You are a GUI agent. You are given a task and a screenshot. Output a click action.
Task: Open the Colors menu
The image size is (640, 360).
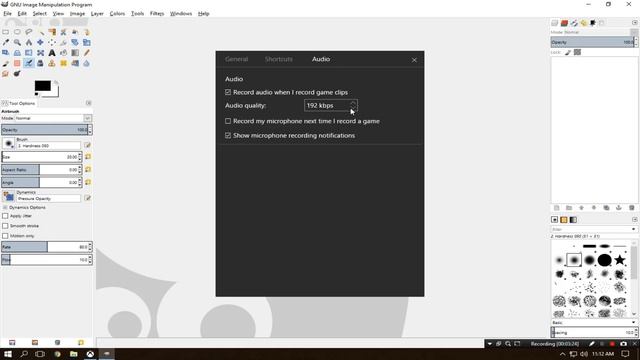point(117,13)
